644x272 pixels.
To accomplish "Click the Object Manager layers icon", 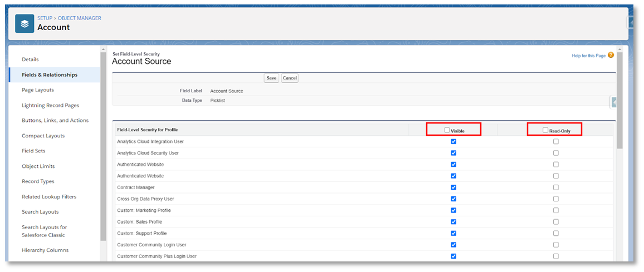I will [x=25, y=24].
